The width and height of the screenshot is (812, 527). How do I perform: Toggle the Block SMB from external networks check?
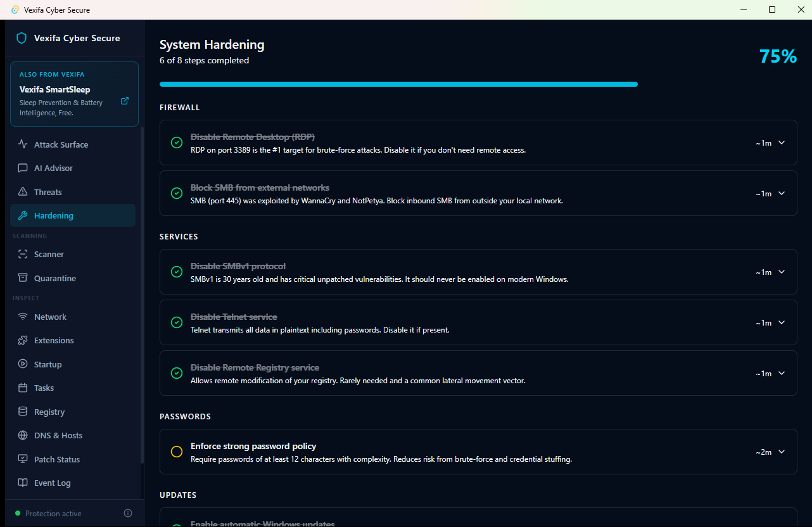coord(177,193)
